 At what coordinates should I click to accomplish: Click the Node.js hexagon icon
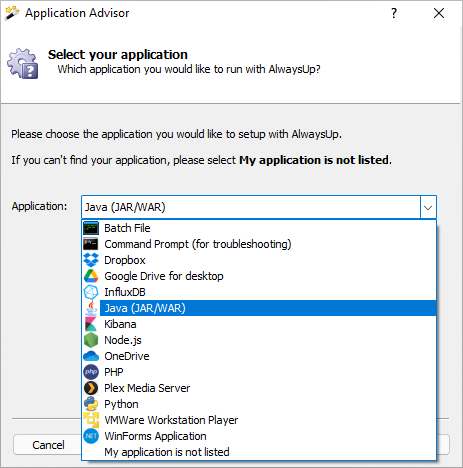coord(91,340)
